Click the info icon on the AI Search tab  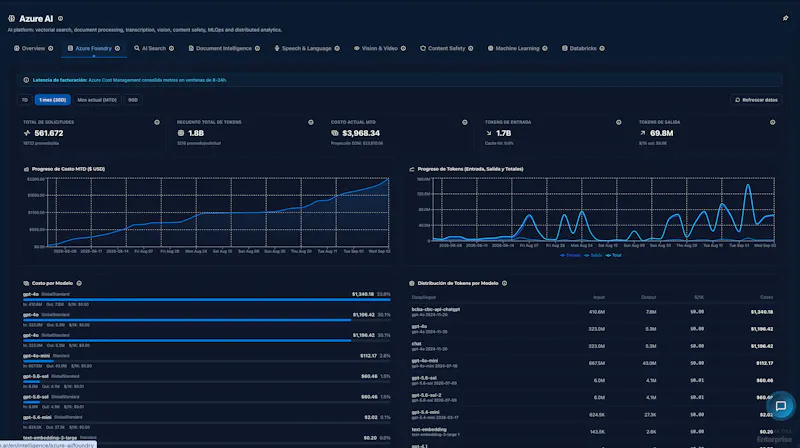[171, 48]
